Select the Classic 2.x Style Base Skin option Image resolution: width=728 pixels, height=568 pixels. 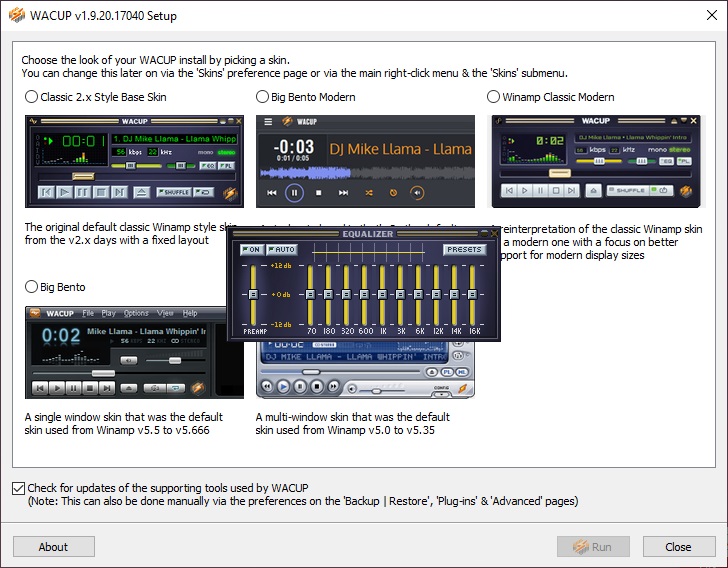pyautogui.click(x=32, y=97)
